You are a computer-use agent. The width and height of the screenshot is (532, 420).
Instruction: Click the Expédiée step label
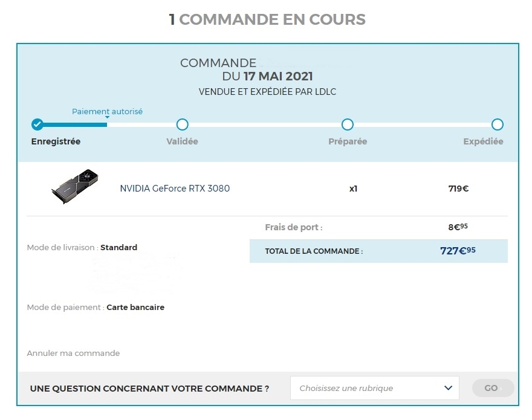tap(483, 141)
